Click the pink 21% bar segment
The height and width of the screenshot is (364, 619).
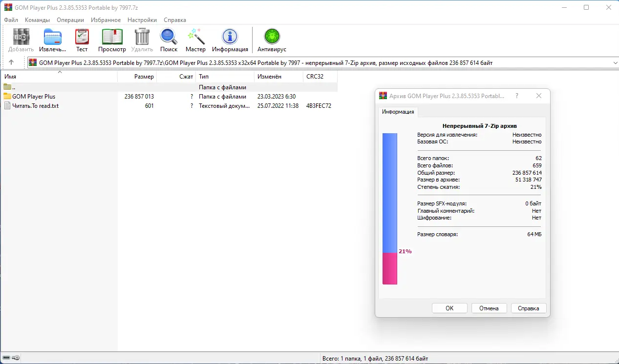pyautogui.click(x=390, y=268)
